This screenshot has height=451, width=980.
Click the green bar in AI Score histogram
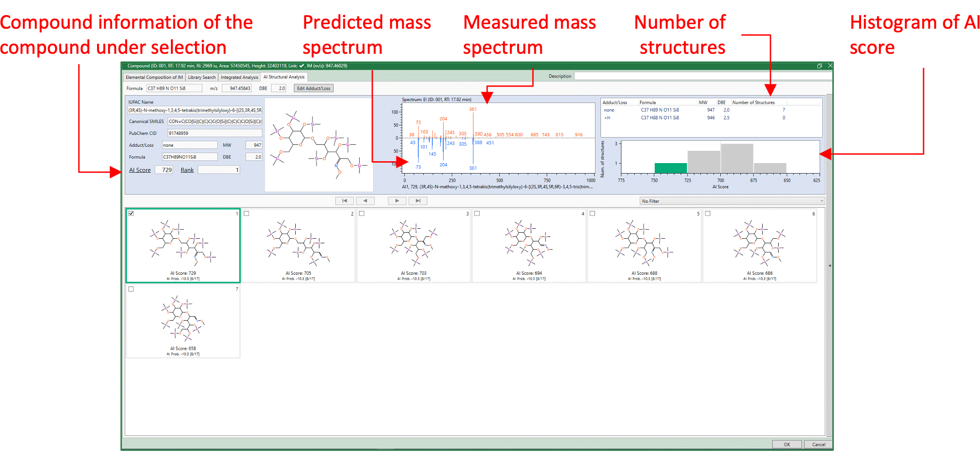(x=670, y=168)
